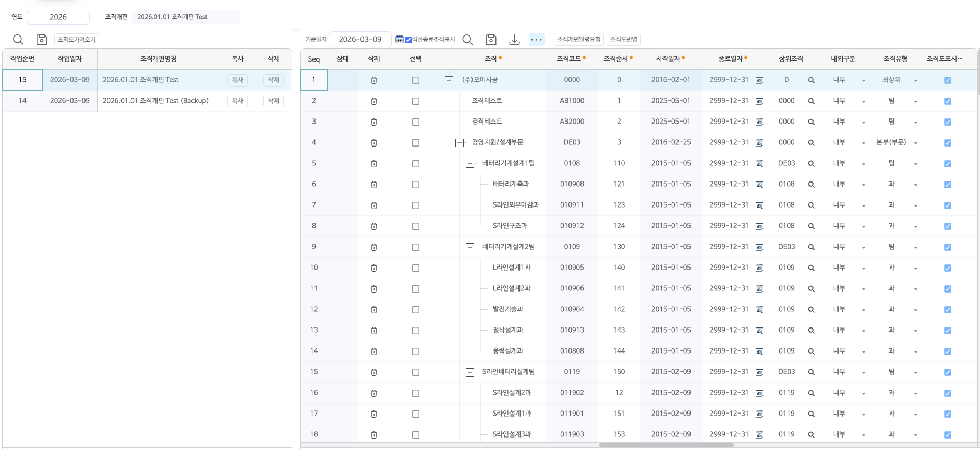Collapse the 배터리기계설계2팀 tree node
The height and width of the screenshot is (449, 980).
pos(470,247)
